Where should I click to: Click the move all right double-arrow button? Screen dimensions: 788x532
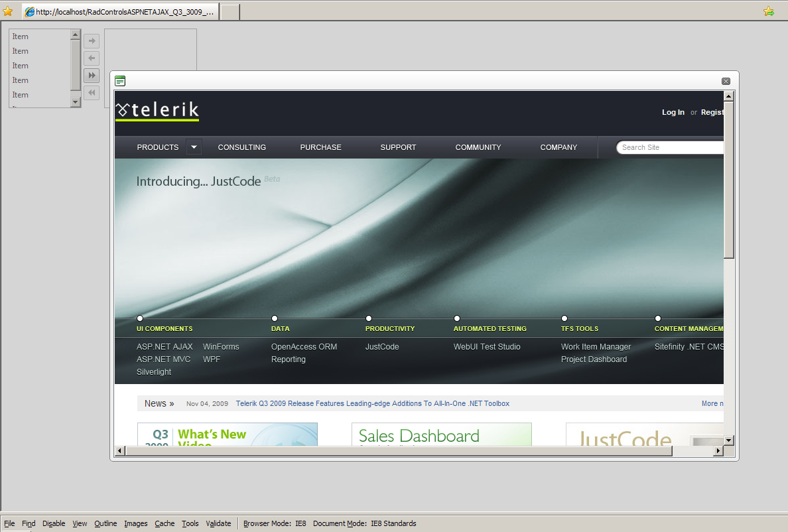pyautogui.click(x=92, y=76)
